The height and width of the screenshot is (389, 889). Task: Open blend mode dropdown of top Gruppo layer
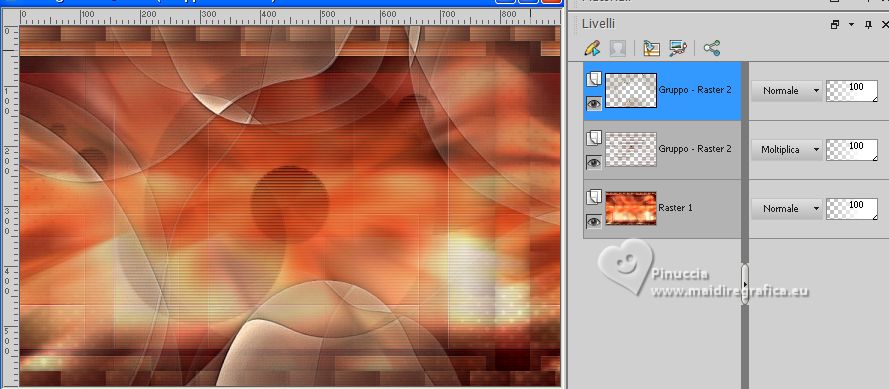[787, 91]
